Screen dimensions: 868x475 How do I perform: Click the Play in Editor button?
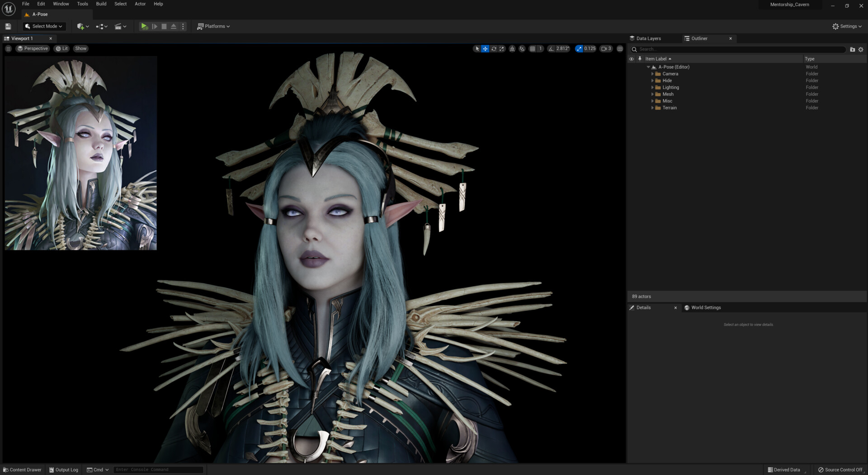(144, 27)
